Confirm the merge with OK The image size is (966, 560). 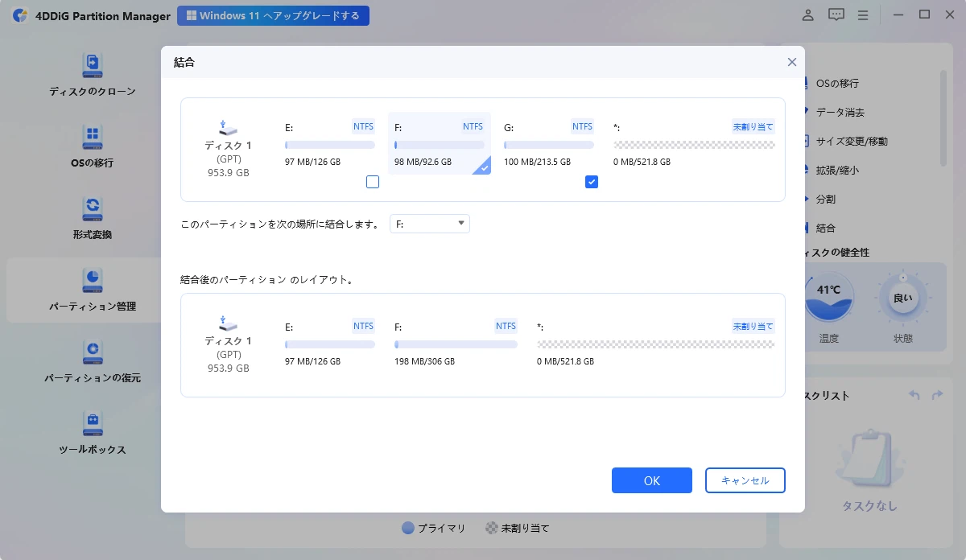click(x=652, y=480)
